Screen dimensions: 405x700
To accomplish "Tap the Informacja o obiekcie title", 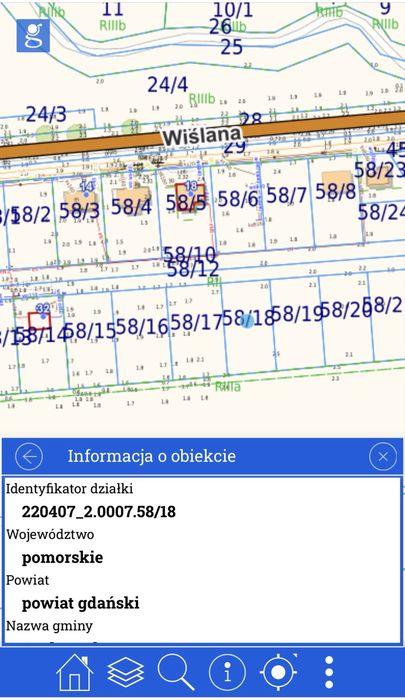I will (x=152, y=456).
